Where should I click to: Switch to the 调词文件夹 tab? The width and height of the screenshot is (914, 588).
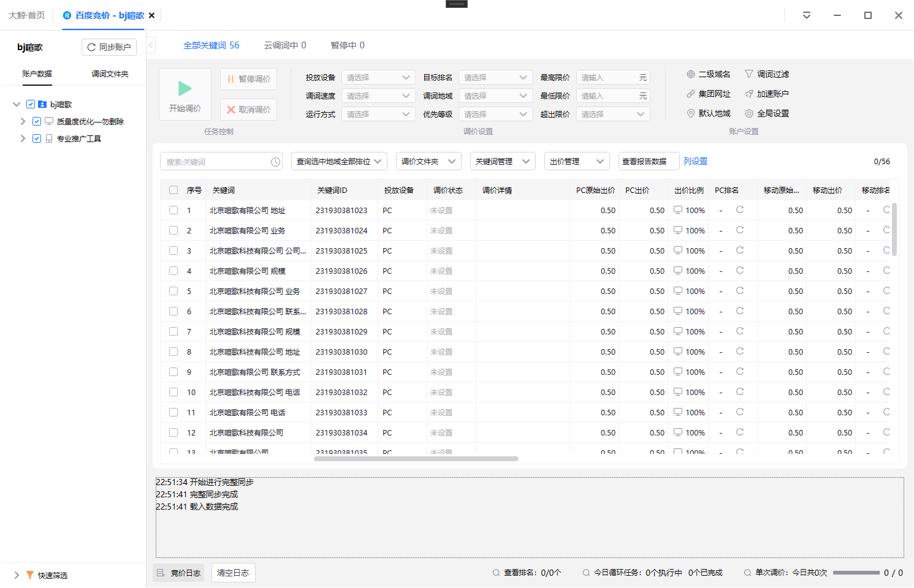(x=110, y=73)
